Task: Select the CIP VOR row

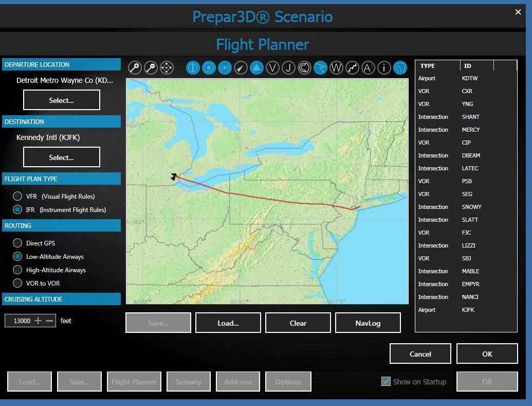Action: 466,143
